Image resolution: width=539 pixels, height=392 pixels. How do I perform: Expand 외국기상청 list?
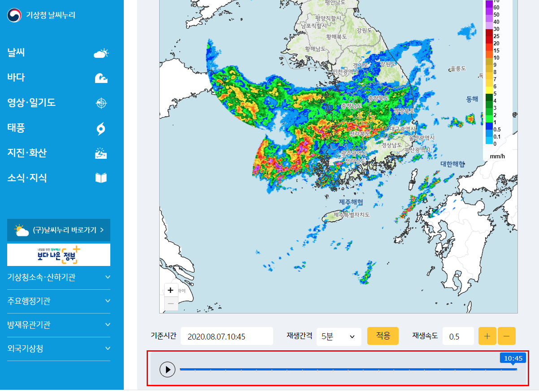tap(59, 348)
